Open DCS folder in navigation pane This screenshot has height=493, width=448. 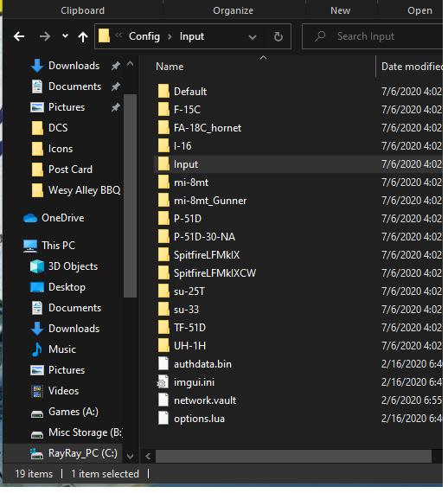tap(49, 128)
